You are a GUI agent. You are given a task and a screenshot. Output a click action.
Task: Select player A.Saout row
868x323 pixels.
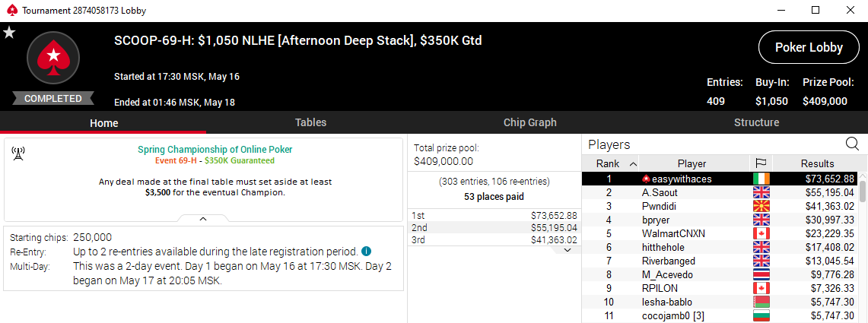tap(720, 192)
